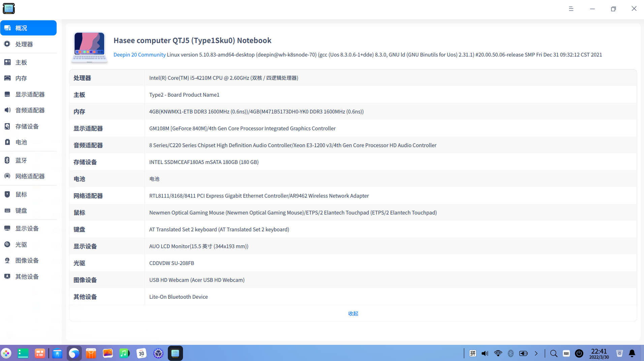This screenshot has width=644, height=361.
Task: Open the 电池 battery sidebar page
Action: [28, 142]
